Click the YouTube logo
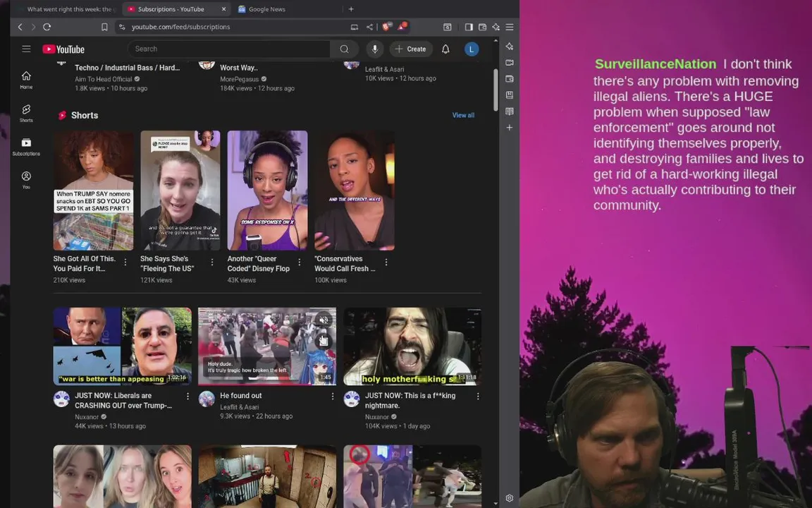 pyautogui.click(x=63, y=49)
